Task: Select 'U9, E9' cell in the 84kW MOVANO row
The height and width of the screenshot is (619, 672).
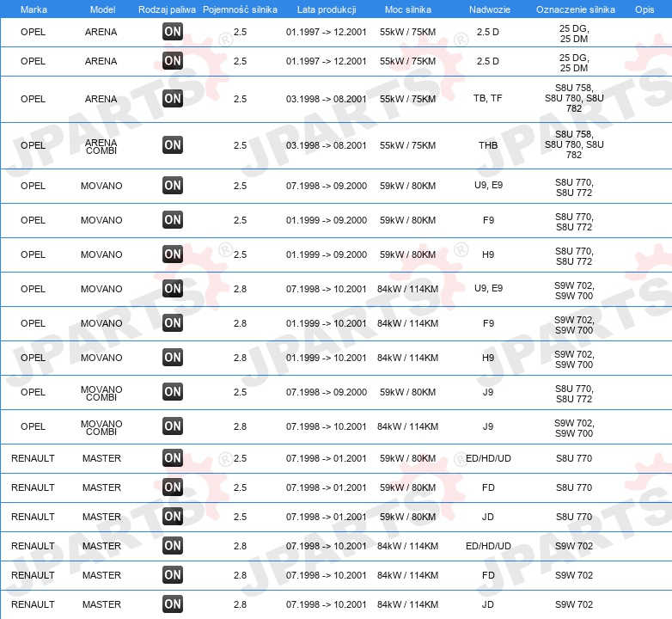Action: [489, 288]
